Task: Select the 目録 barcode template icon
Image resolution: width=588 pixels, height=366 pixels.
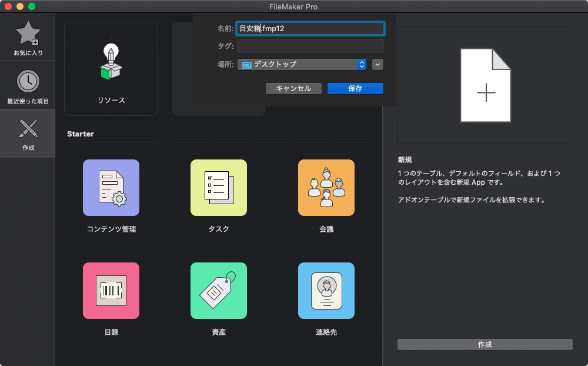Action: pos(111,290)
